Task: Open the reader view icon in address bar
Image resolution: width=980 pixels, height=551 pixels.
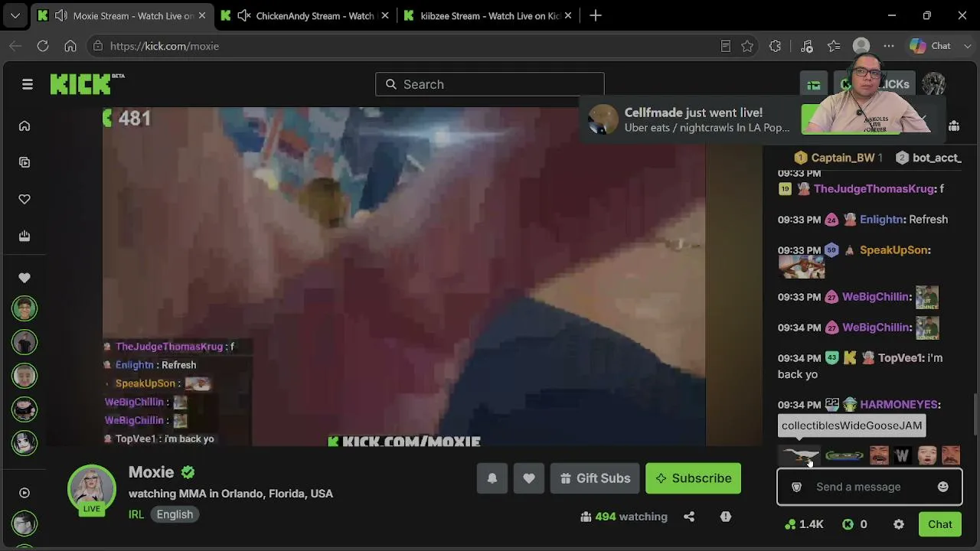Action: pos(726,46)
